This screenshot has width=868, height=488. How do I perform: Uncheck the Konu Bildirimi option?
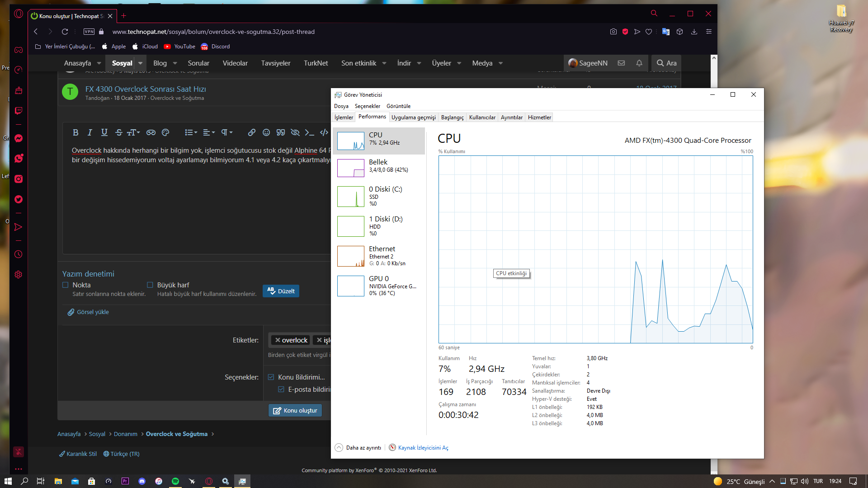pyautogui.click(x=271, y=377)
